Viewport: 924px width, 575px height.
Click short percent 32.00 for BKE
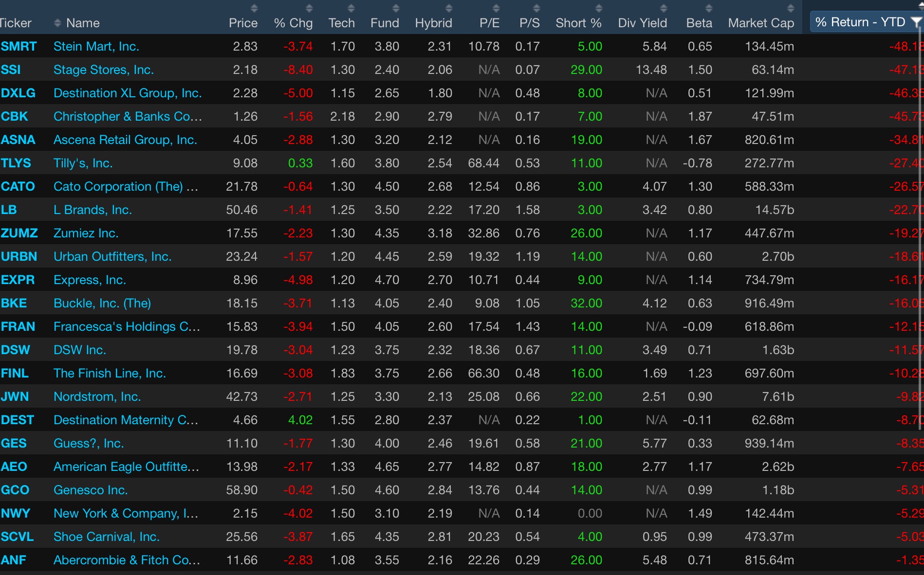pyautogui.click(x=586, y=303)
